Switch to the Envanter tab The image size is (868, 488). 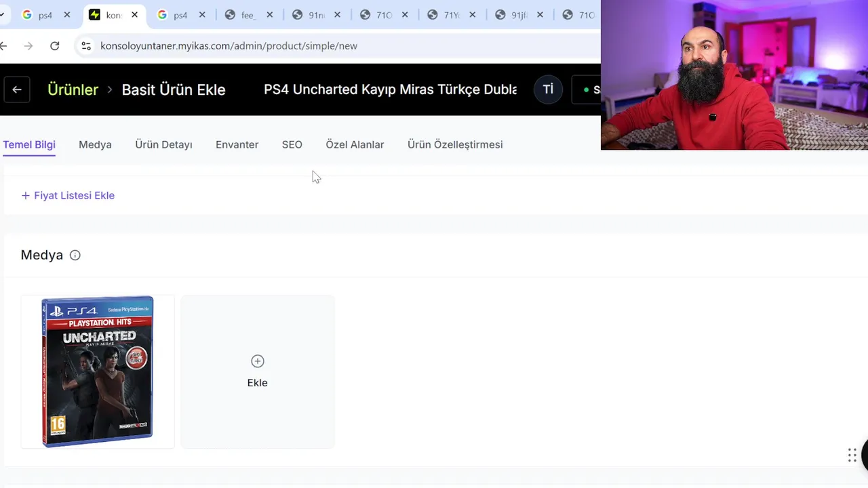click(237, 144)
